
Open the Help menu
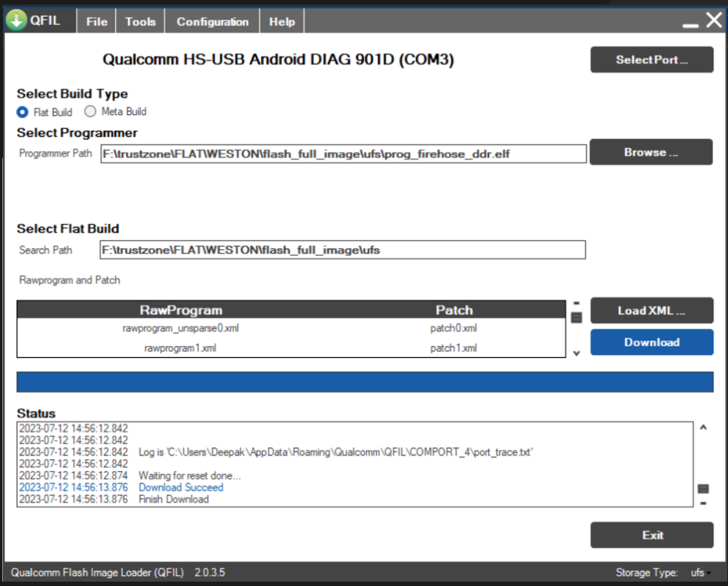point(282,22)
